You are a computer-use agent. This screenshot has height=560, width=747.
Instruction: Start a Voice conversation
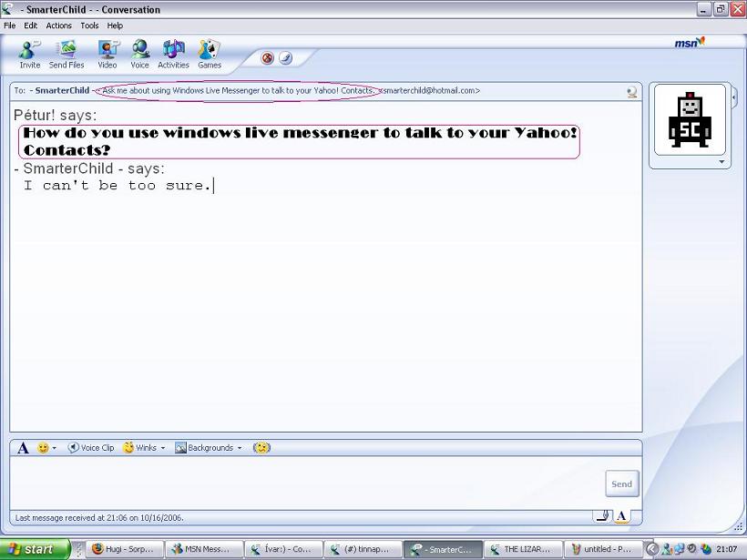point(140,55)
